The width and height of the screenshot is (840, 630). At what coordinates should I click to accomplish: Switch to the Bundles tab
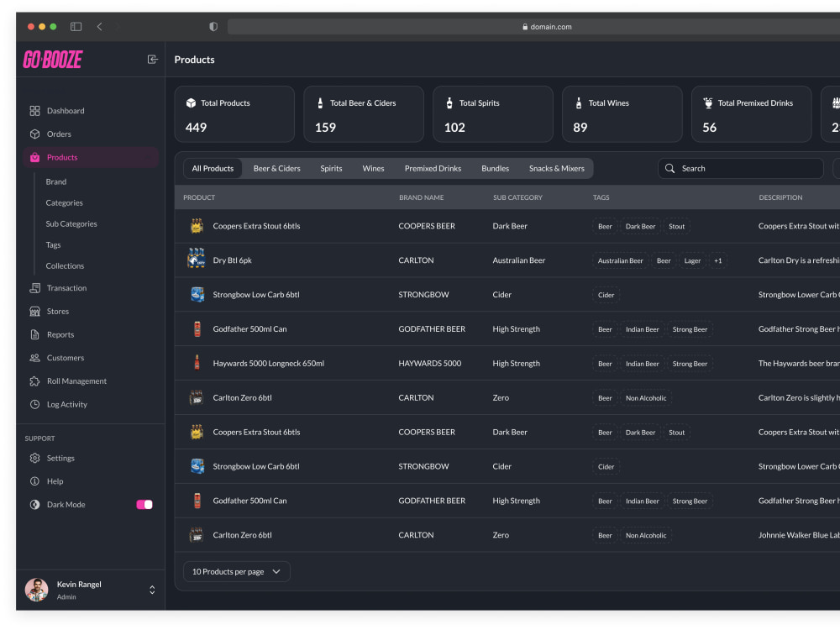495,168
